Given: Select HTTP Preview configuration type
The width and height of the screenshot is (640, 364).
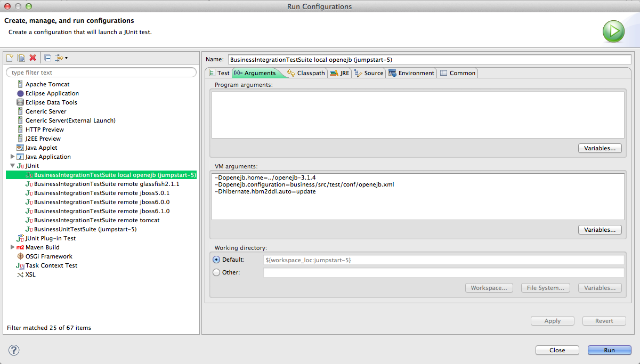Looking at the screenshot, I should click(x=45, y=130).
